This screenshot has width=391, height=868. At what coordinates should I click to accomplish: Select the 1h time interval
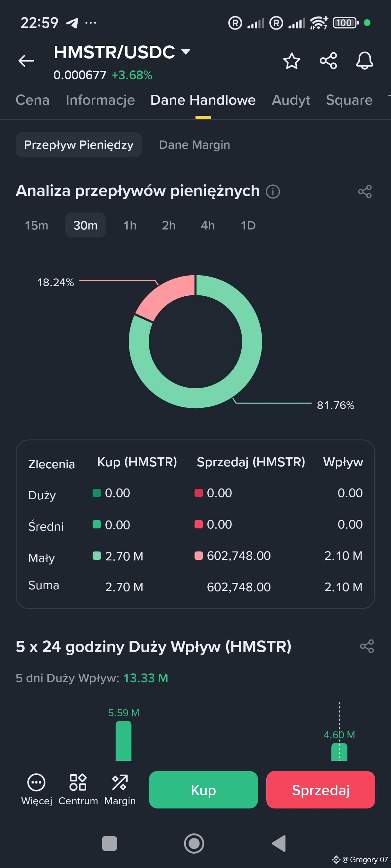130,225
